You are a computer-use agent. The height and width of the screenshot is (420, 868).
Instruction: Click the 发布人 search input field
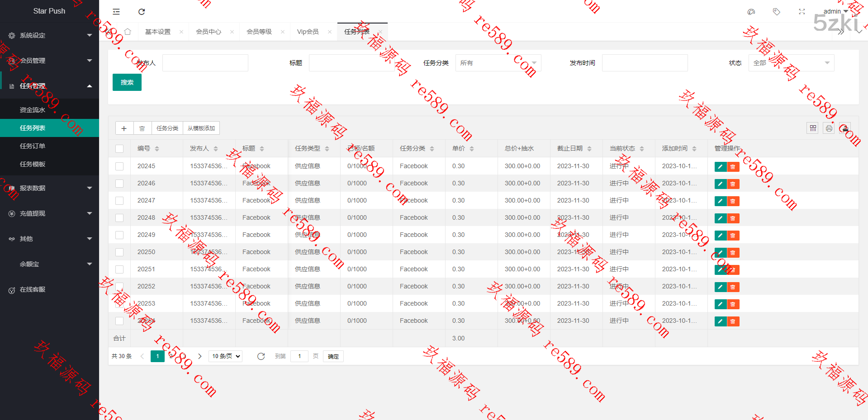click(x=205, y=63)
